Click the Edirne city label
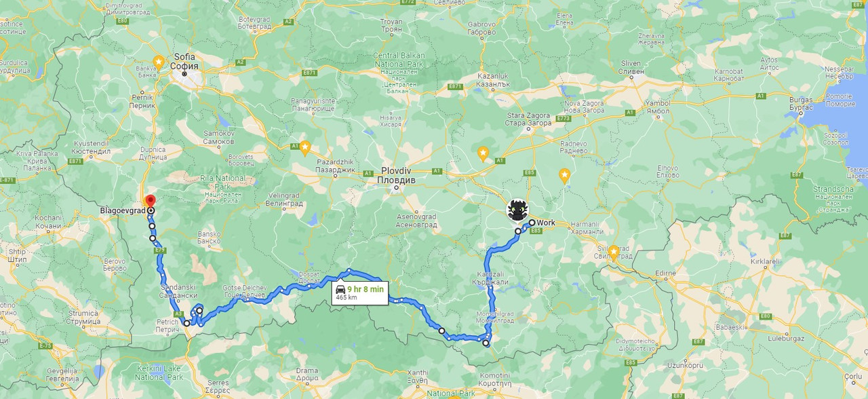Screen dimensions: 868x399 pos(666,273)
